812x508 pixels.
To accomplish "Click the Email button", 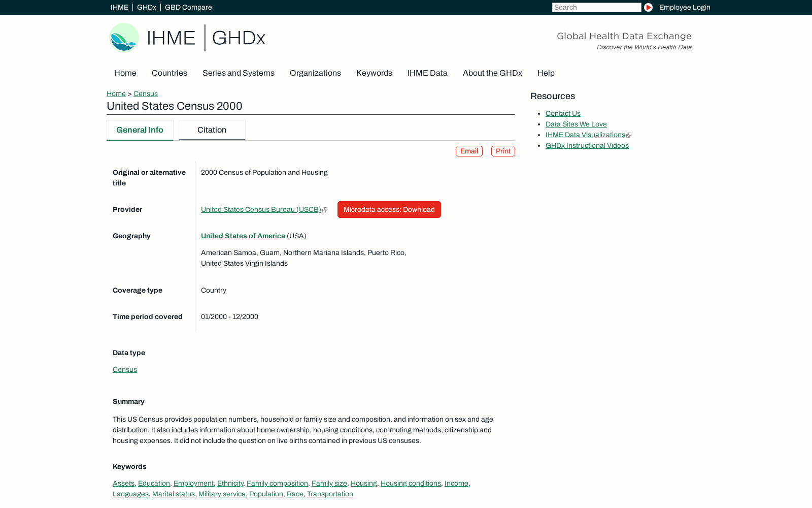I will tap(469, 151).
